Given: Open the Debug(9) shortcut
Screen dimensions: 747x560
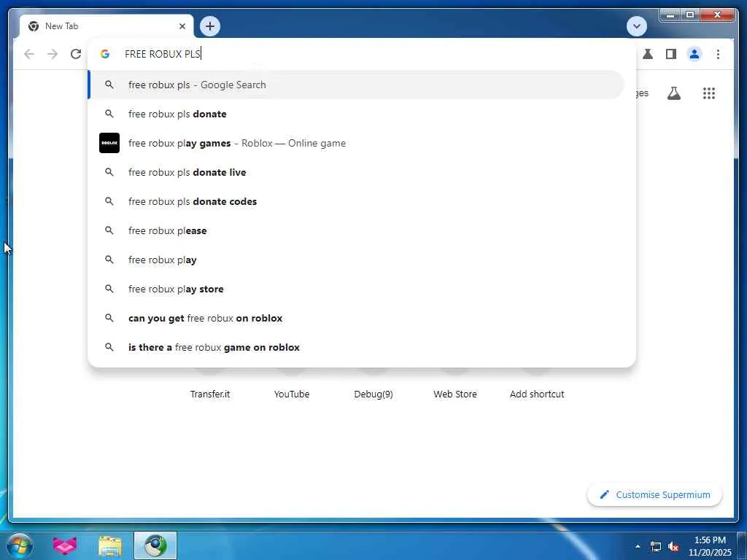Looking at the screenshot, I should click(373, 394).
